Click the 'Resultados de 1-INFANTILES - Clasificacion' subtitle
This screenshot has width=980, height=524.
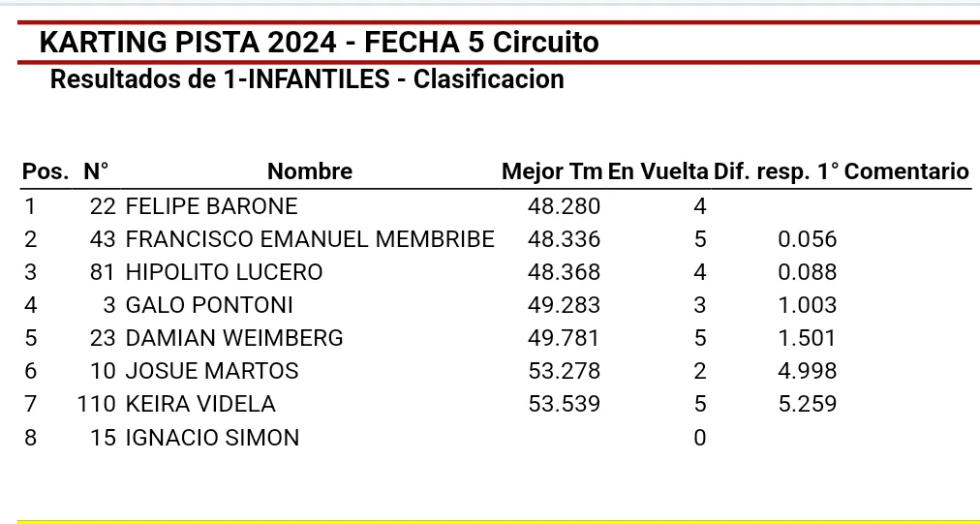[307, 79]
